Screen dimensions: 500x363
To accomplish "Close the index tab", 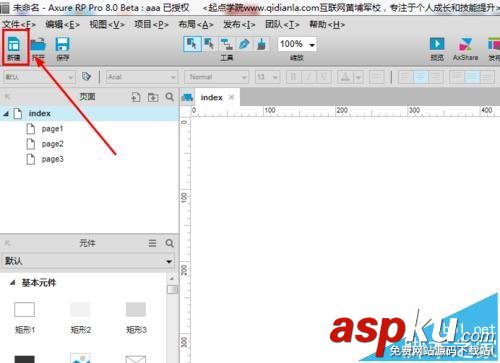I will (x=232, y=97).
